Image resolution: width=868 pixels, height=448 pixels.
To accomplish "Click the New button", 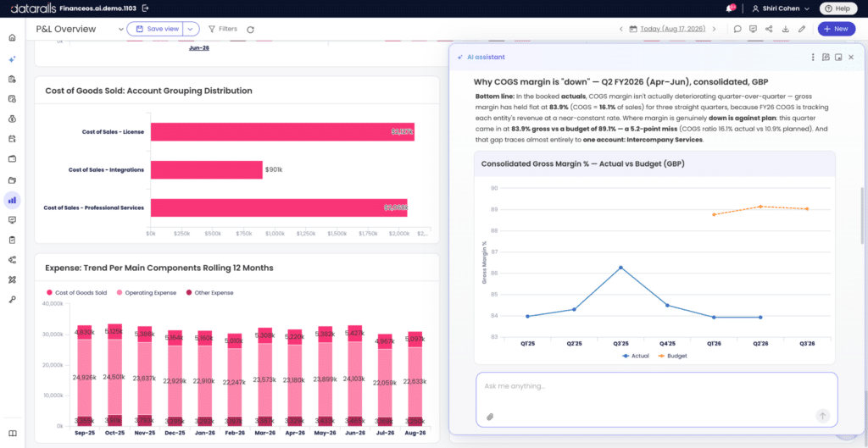I will [x=836, y=29].
